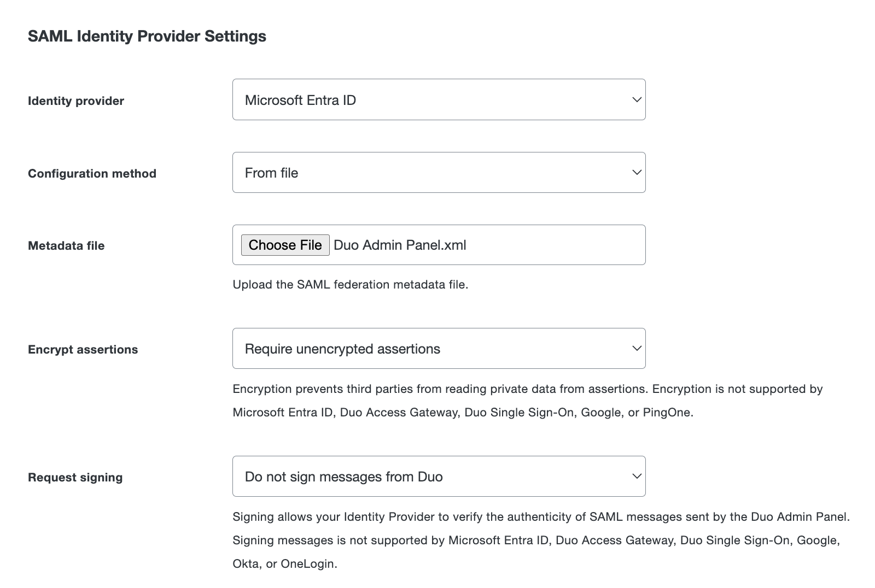The height and width of the screenshot is (588, 875).
Task: Click the Duo Admin Panel.xml filename
Action: (400, 245)
